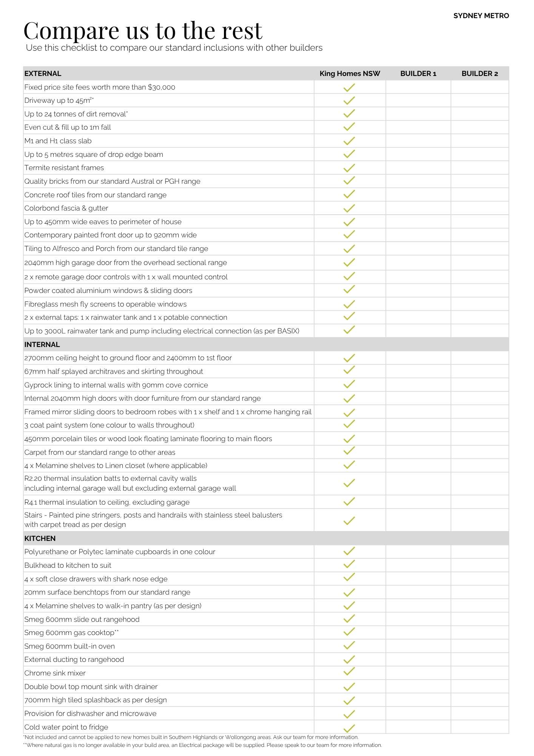534x756 pixels.
Task: Click the checkmark for R4.1 thermal insulation to ceiling
Action: (349, 502)
